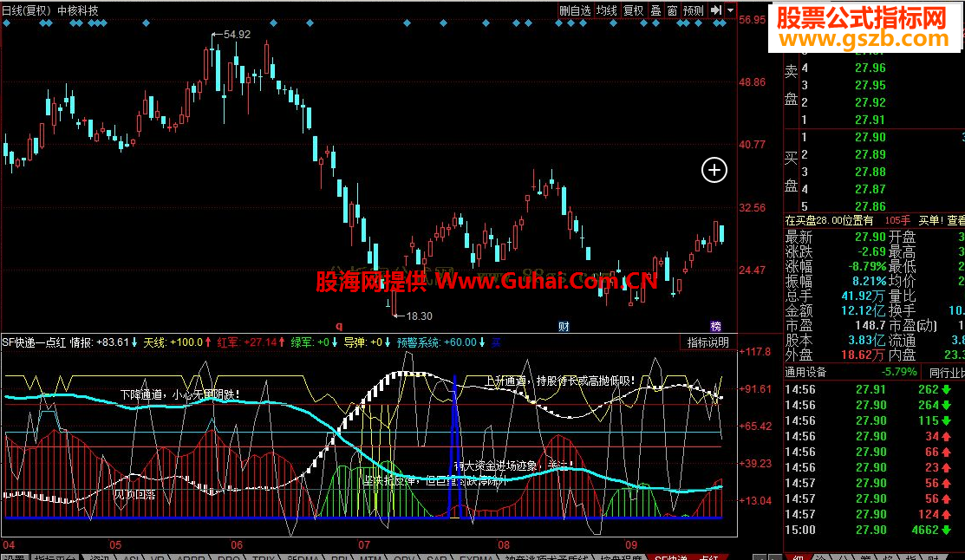This screenshot has width=965, height=560.
Task: Click the 买2 price 27.89
Action: tap(870, 154)
